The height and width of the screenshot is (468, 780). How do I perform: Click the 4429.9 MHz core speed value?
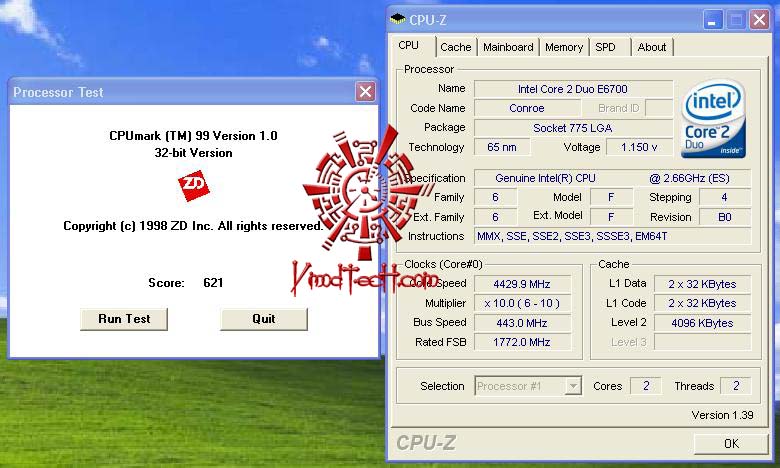point(522,284)
